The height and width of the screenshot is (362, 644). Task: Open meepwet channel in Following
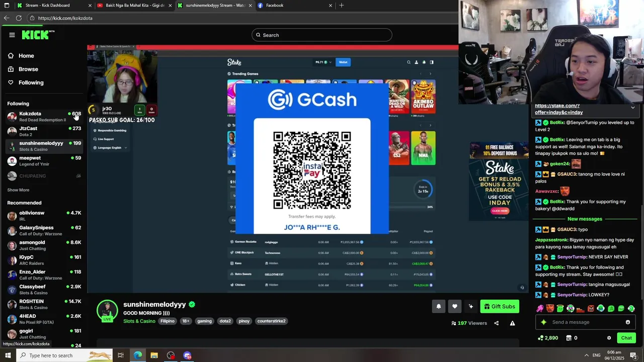(x=44, y=161)
